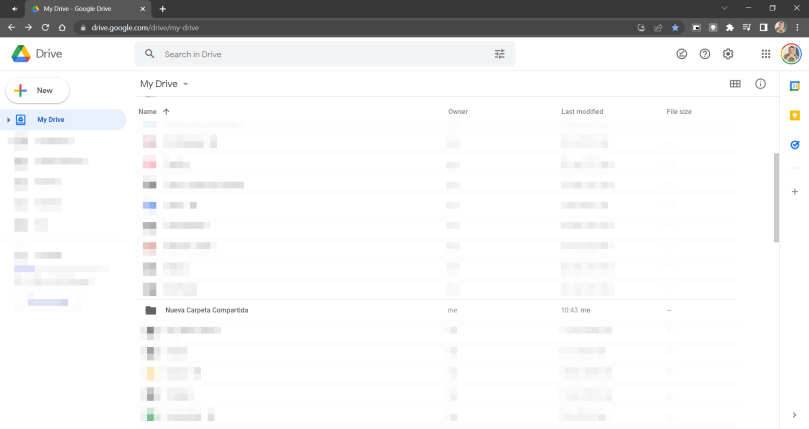Click the Nueva Carpeta Compartida folder icon
Image resolution: width=809 pixels, height=429 pixels.
(x=151, y=310)
